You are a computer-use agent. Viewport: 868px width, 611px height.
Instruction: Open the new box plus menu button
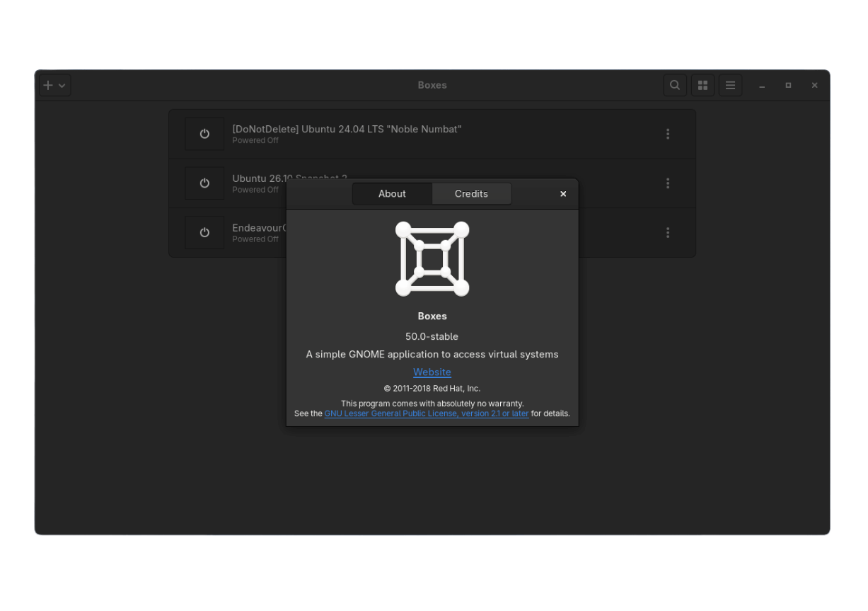point(54,85)
